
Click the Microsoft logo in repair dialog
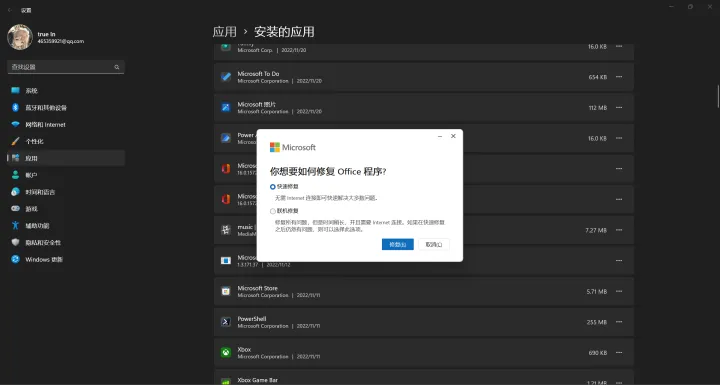(292, 147)
